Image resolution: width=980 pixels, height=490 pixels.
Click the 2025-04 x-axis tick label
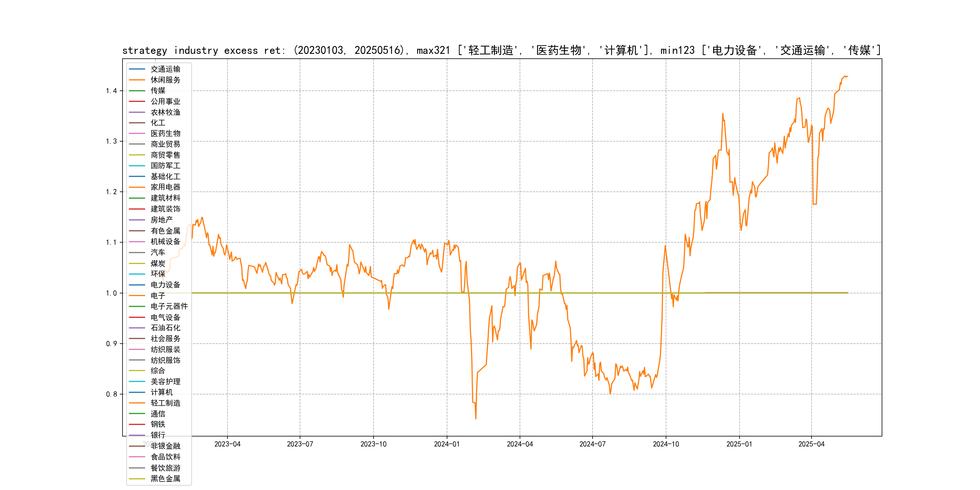coord(811,444)
